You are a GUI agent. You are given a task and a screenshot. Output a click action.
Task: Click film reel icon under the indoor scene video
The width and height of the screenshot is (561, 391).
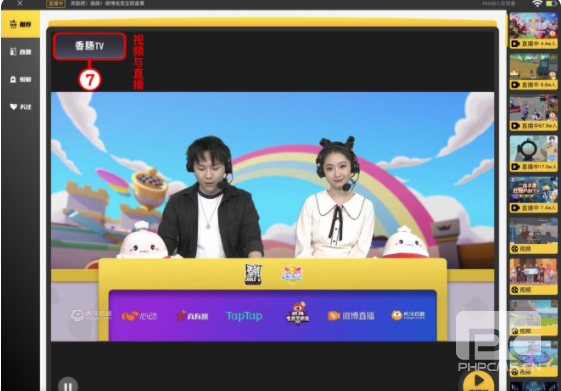pyautogui.click(x=515, y=249)
